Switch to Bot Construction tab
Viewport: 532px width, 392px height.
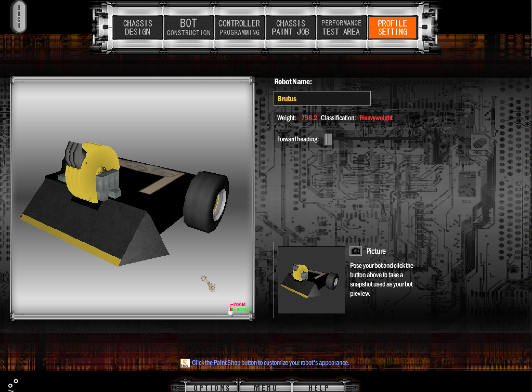tap(189, 28)
